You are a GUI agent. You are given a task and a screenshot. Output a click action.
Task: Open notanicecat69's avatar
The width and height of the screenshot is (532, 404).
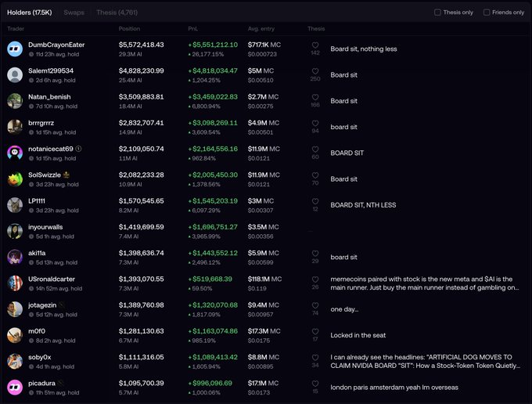(15, 153)
